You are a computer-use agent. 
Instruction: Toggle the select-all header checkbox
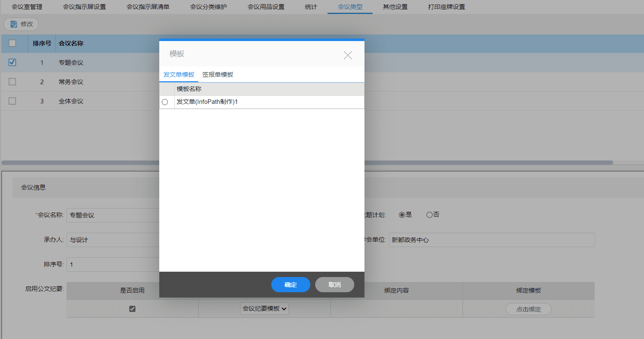tap(12, 43)
